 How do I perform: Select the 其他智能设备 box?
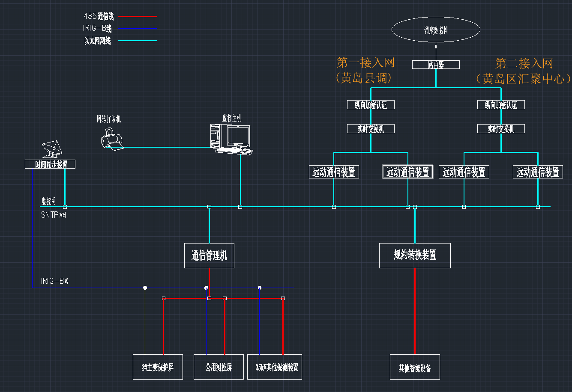pyautogui.click(x=415, y=367)
